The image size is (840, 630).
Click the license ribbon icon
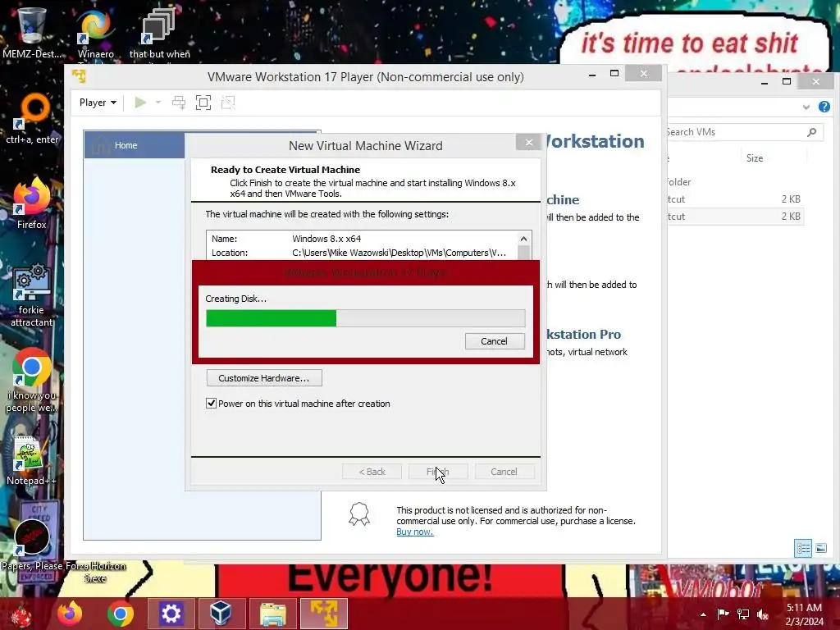[x=359, y=514]
